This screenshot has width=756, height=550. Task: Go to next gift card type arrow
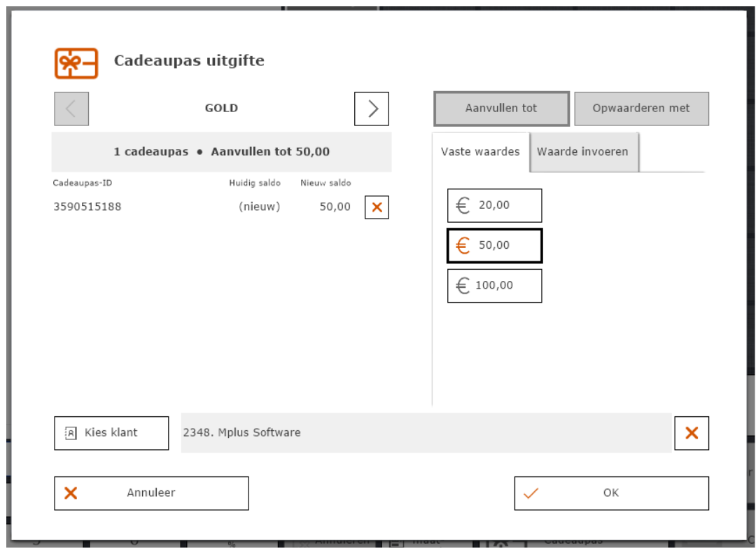[x=372, y=109]
